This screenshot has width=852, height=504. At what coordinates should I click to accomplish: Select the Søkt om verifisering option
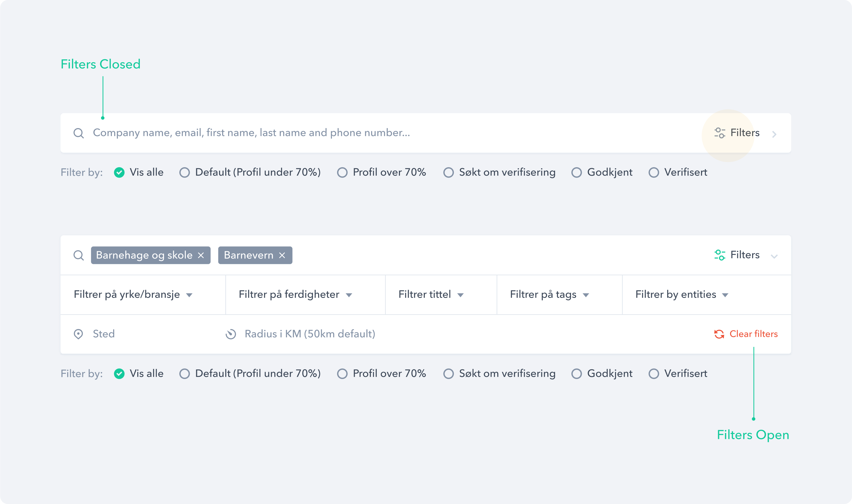(x=448, y=172)
